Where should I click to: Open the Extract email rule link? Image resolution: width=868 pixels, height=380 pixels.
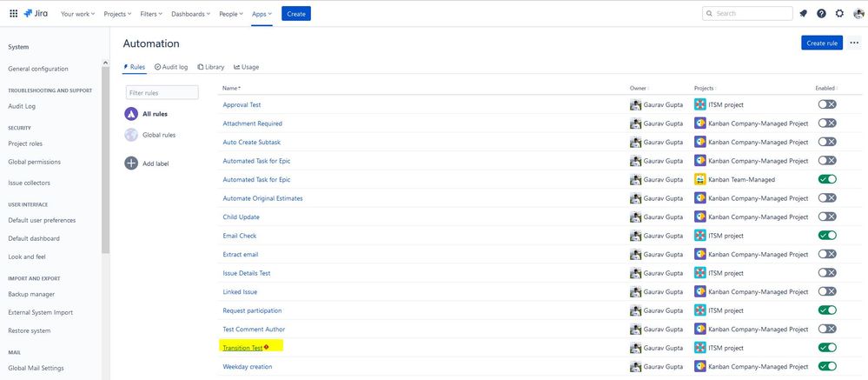click(241, 254)
